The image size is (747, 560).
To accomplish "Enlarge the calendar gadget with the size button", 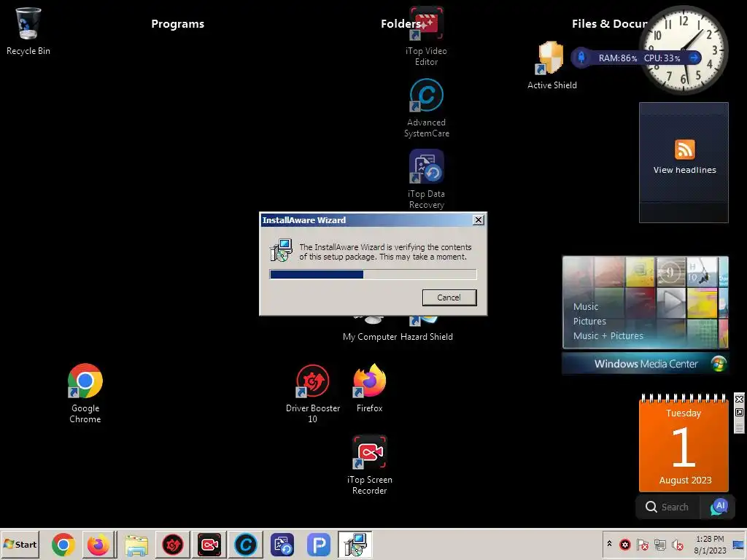I will pyautogui.click(x=739, y=413).
